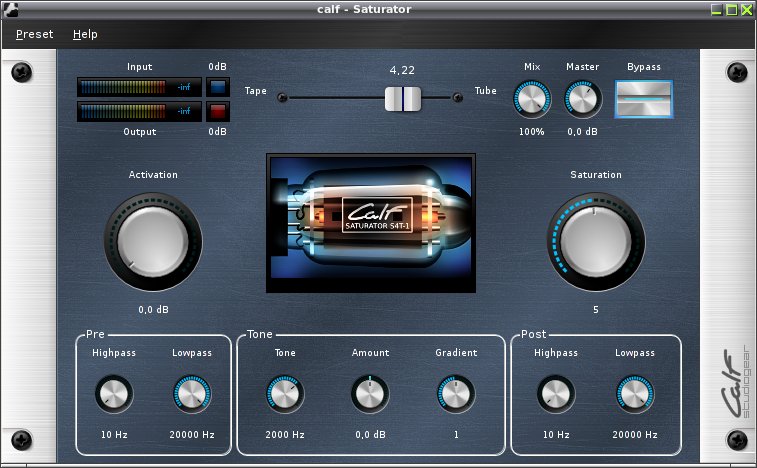This screenshot has height=468, width=757.
Task: Click the Master 0.0 dB value
Action: coord(582,131)
